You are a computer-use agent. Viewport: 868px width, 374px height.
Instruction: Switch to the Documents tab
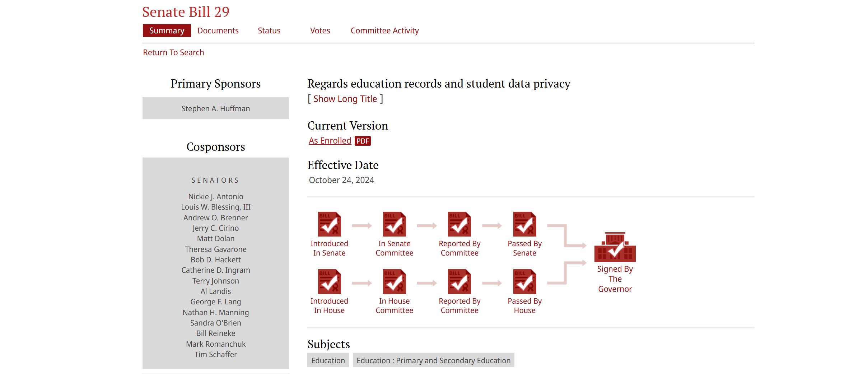tap(218, 31)
